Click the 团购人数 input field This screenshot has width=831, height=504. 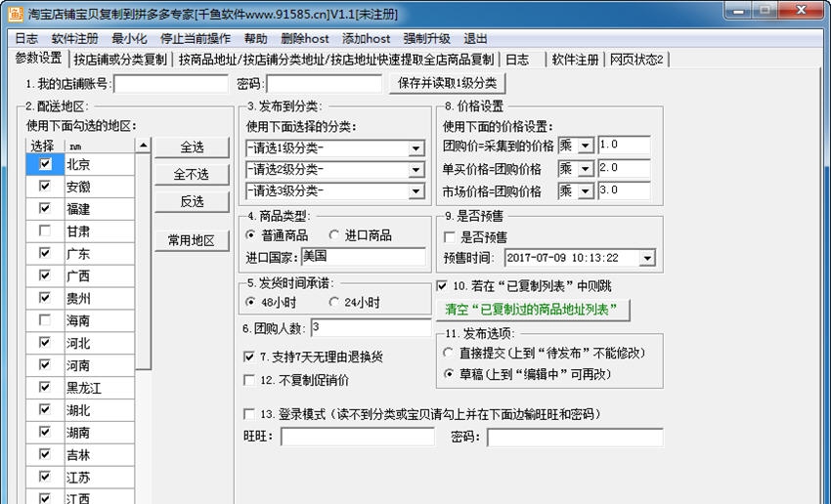pos(371,328)
